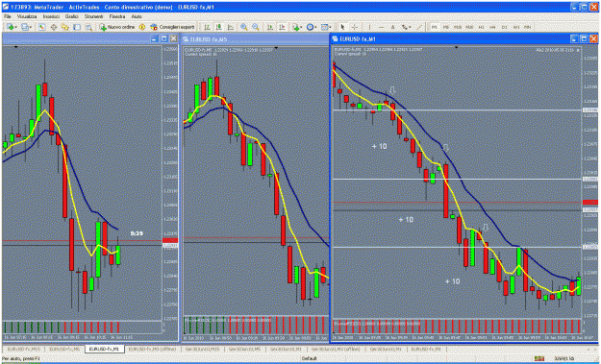The image size is (601, 364).
Task: Expand the Templates dropdown arrow
Action: point(331,27)
